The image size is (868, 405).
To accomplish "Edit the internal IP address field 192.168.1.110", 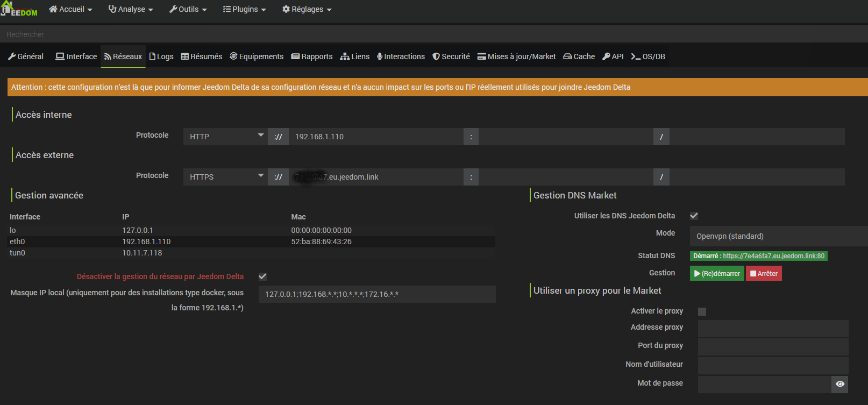I will click(x=376, y=137).
